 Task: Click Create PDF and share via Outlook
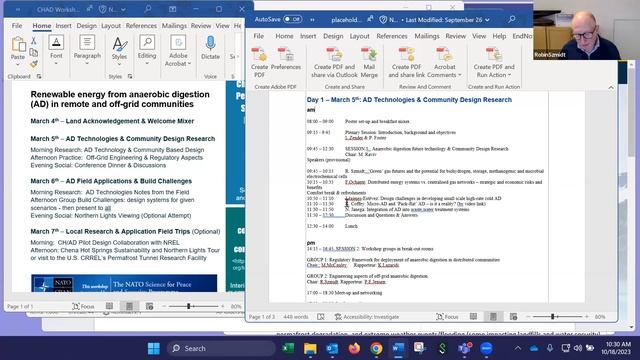coord(334,55)
